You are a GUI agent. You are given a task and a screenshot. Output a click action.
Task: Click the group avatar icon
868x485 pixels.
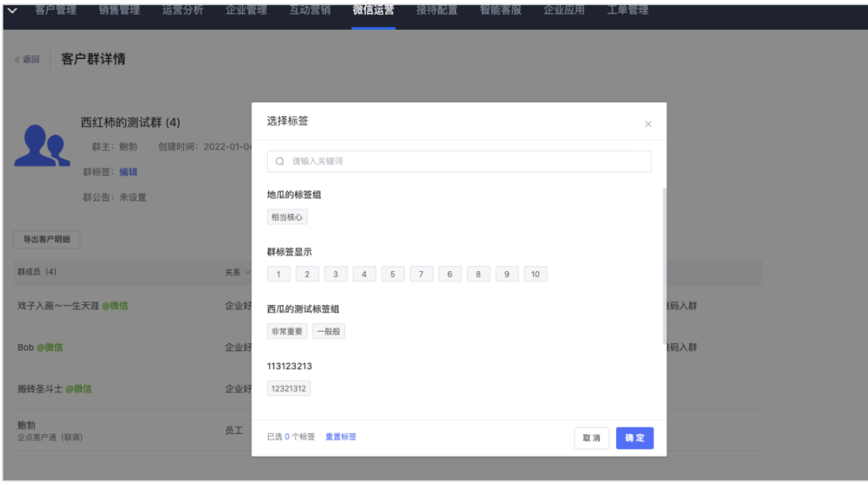point(42,145)
